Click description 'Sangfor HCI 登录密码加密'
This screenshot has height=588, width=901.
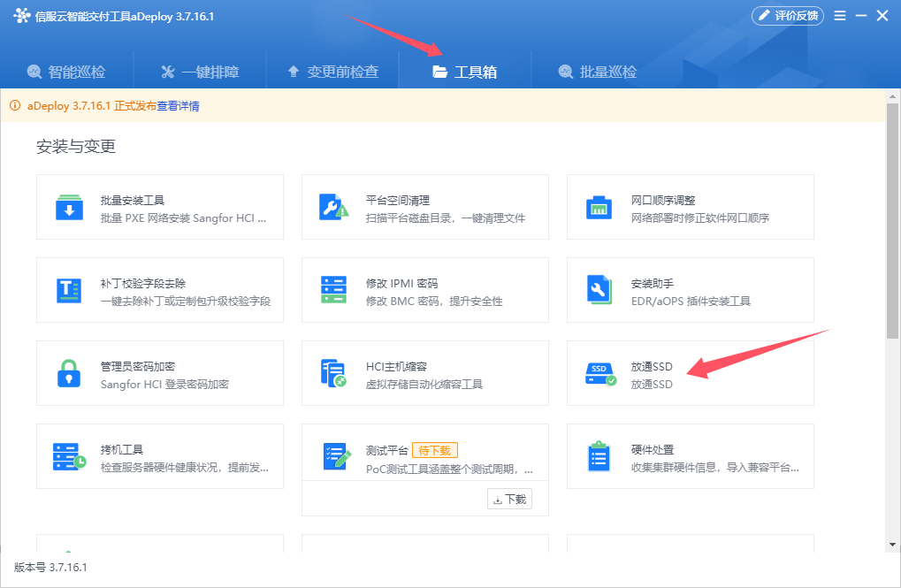tap(164, 385)
